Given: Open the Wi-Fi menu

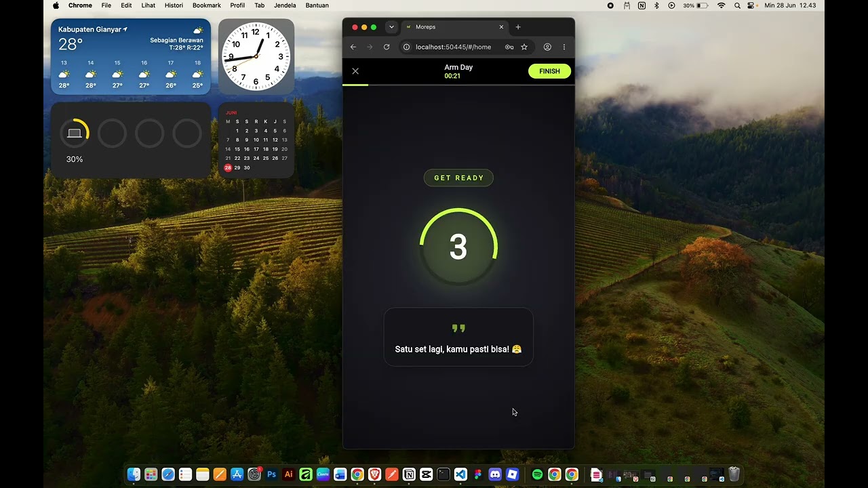Looking at the screenshot, I should point(722,5).
